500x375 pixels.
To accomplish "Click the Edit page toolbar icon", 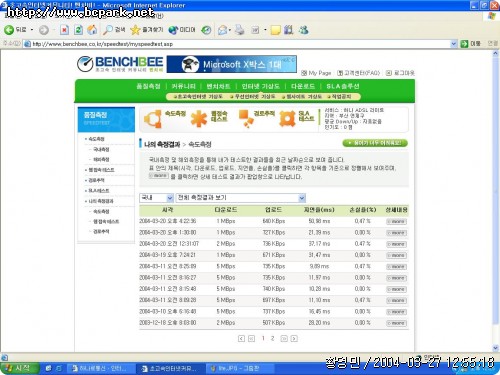I will 255,30.
